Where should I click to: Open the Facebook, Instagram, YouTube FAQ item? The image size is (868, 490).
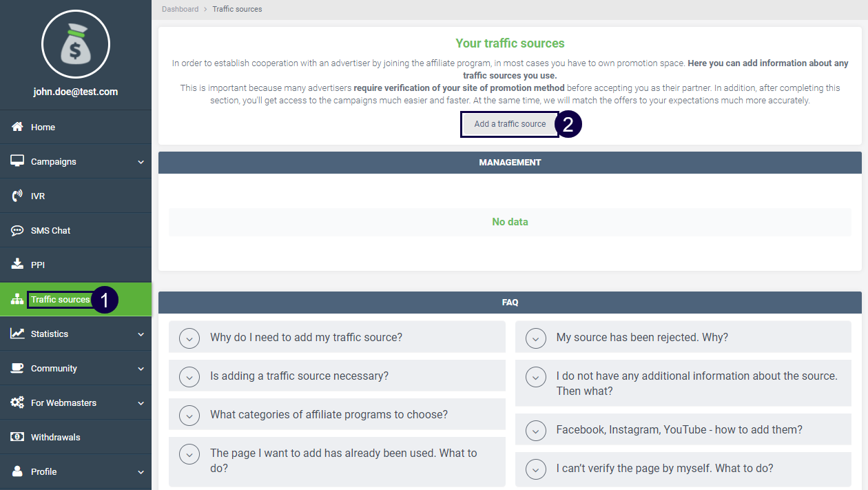pyautogui.click(x=535, y=430)
